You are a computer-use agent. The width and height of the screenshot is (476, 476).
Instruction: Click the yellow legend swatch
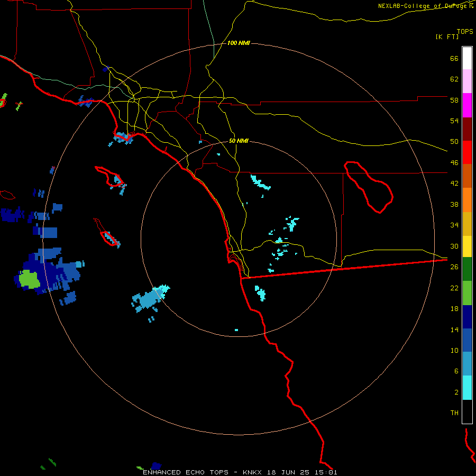click(467, 246)
